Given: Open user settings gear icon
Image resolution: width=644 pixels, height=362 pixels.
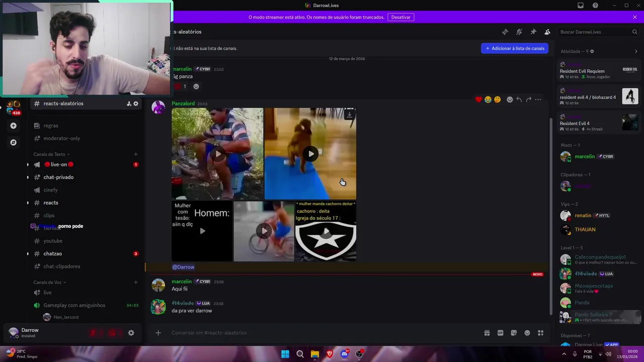Looking at the screenshot, I should pos(131,333).
